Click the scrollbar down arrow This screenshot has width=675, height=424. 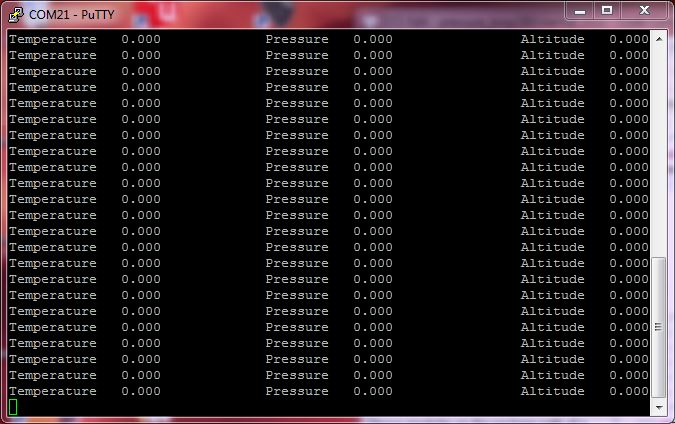tap(659, 407)
